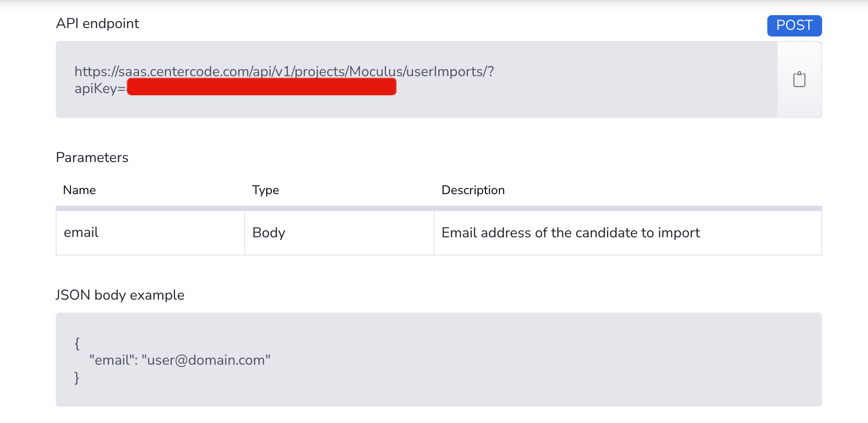
Task: Select the email parameter name cell
Action: click(150, 232)
